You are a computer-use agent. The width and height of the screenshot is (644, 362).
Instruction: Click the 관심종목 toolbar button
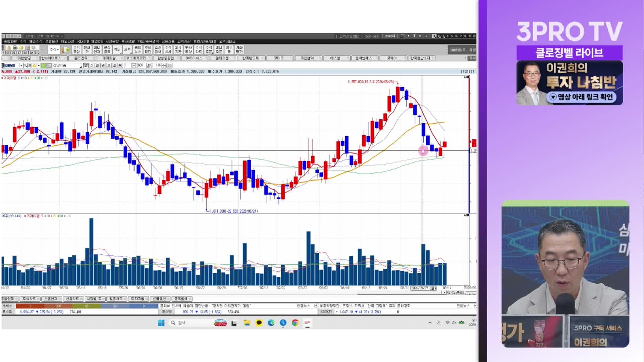(x=107, y=50)
